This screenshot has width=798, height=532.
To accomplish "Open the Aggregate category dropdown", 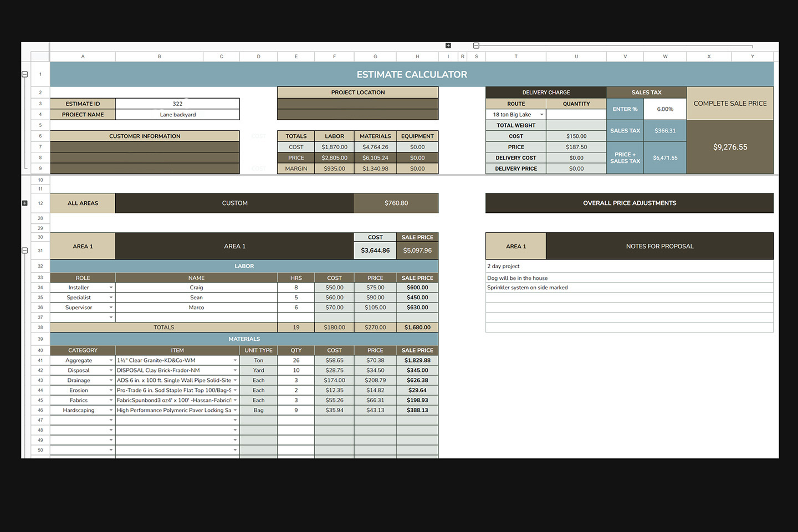I will (x=111, y=361).
